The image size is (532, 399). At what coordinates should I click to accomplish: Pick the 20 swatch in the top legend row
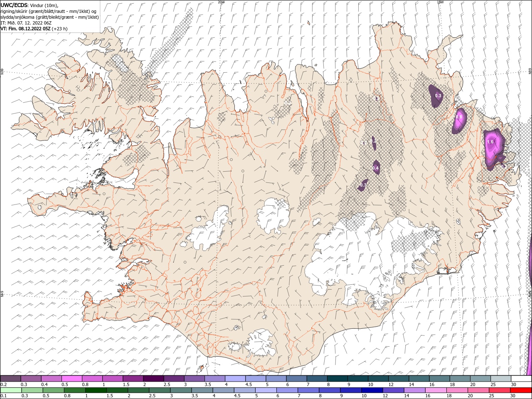481,379
